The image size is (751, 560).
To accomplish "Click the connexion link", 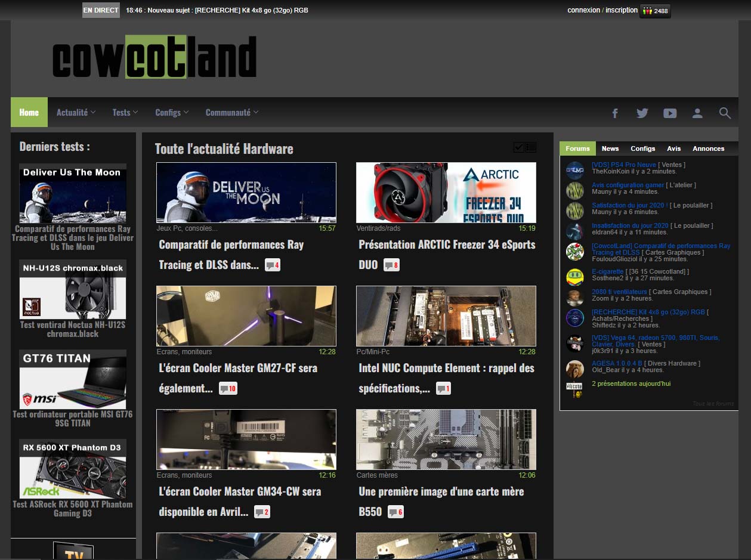I will (583, 10).
